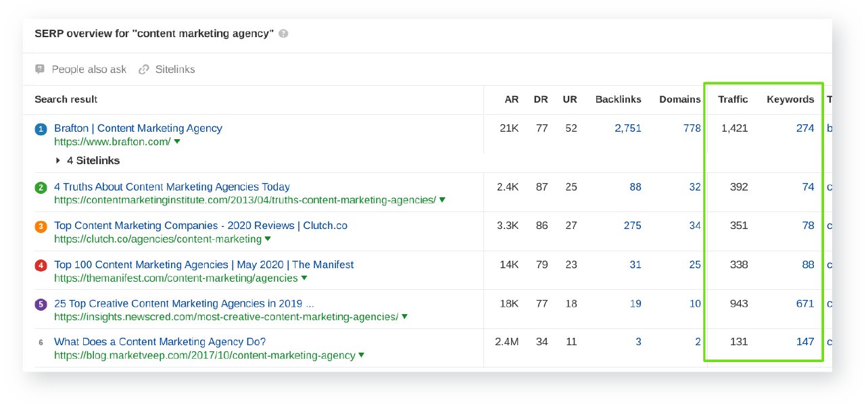Viewport: 868px width, 406px height.
Task: Open What Does a Content Marketing Agency Do
Action: (x=160, y=342)
